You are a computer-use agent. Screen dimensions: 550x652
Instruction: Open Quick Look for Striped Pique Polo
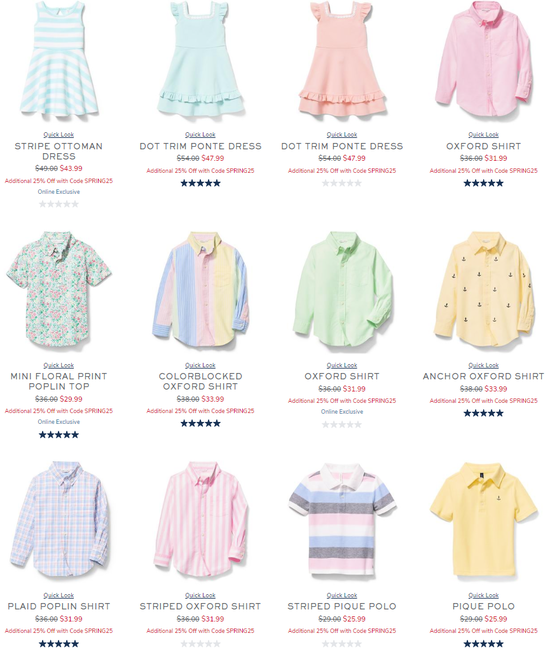pyautogui.click(x=342, y=595)
